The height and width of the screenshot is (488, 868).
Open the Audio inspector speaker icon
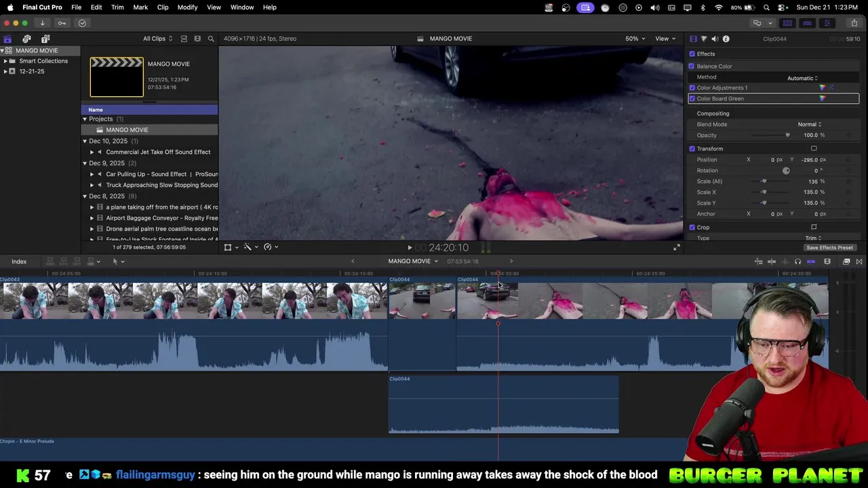tap(715, 39)
